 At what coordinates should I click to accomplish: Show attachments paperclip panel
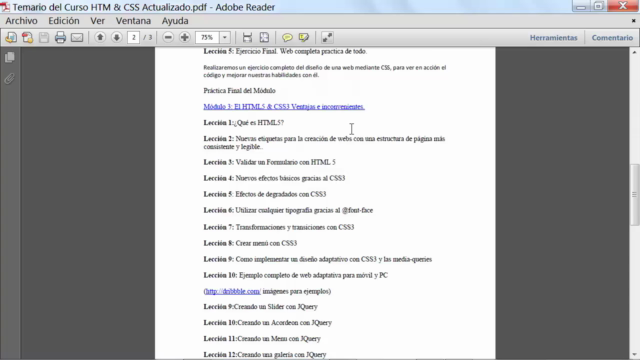click(x=10, y=78)
